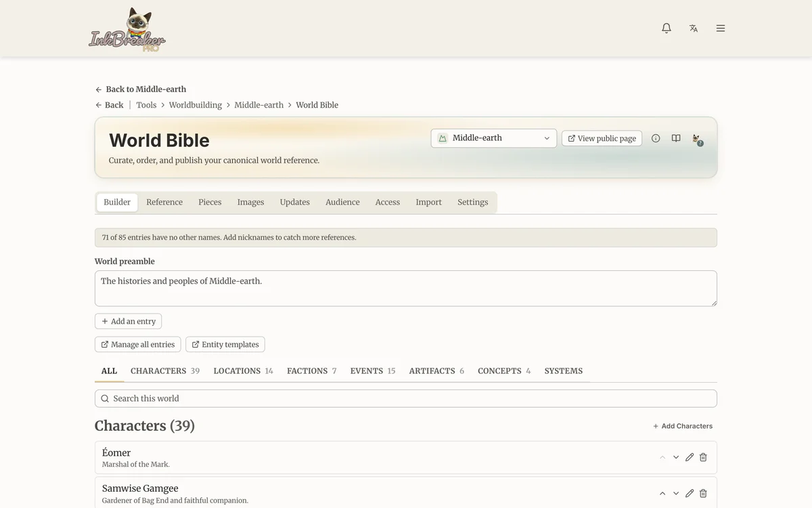This screenshot has height=508, width=812.
Task: Open the hamburger menu
Action: click(x=721, y=28)
